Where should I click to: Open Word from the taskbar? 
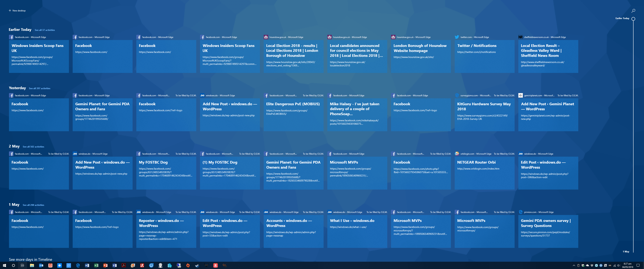click(x=87, y=265)
